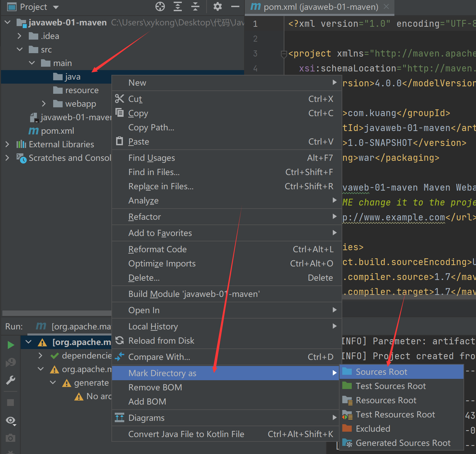Click the wrench settings icon in Run panel

tap(11, 380)
